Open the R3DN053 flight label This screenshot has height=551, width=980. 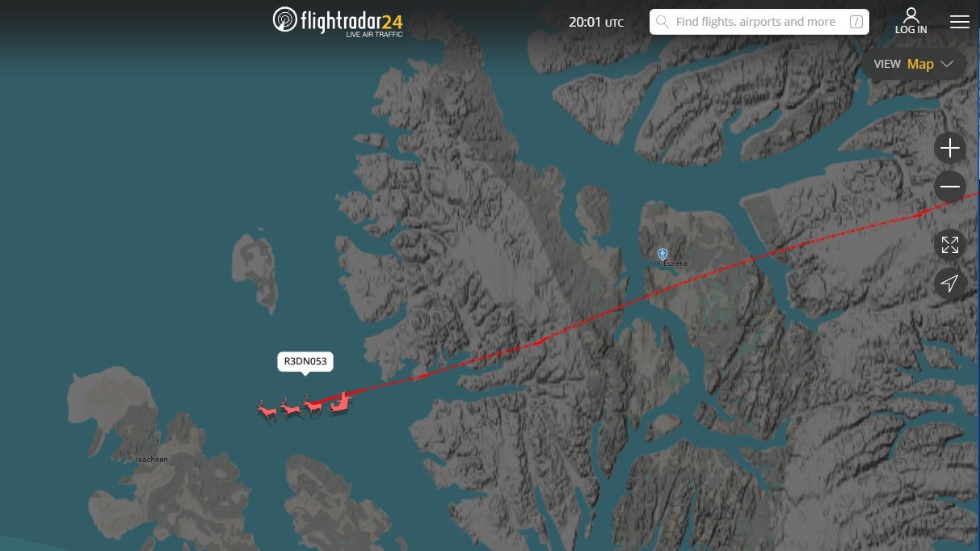point(305,362)
